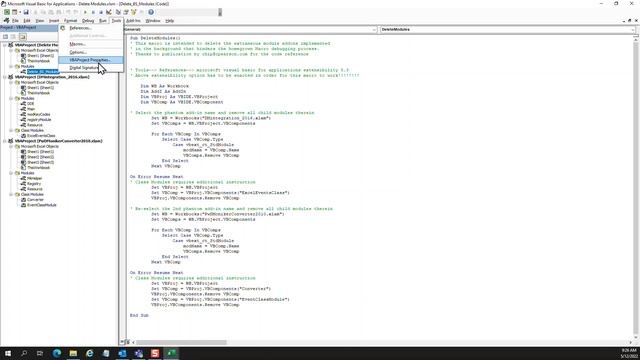Open the Windows Start menu
The width and height of the screenshot is (640, 360).
tap(8, 353)
